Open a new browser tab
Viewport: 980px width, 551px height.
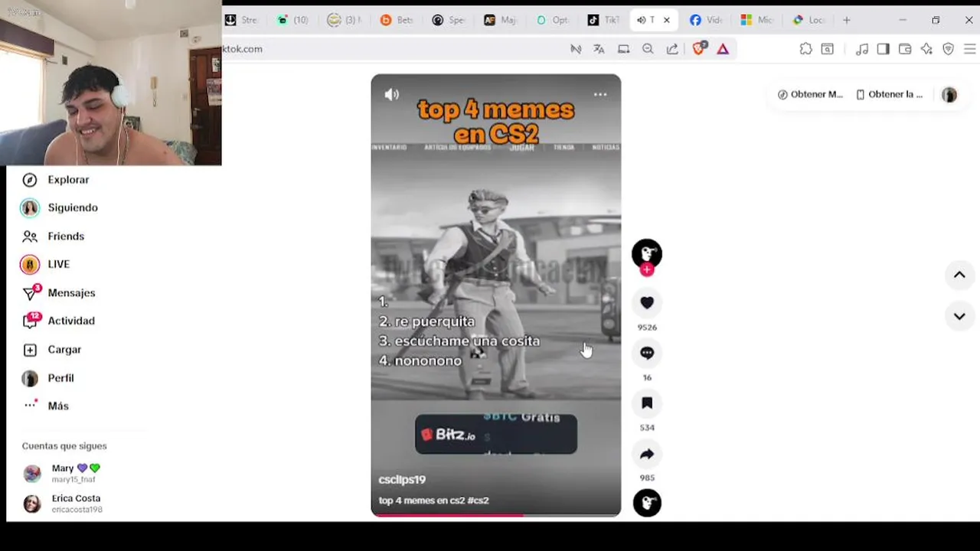click(x=846, y=20)
